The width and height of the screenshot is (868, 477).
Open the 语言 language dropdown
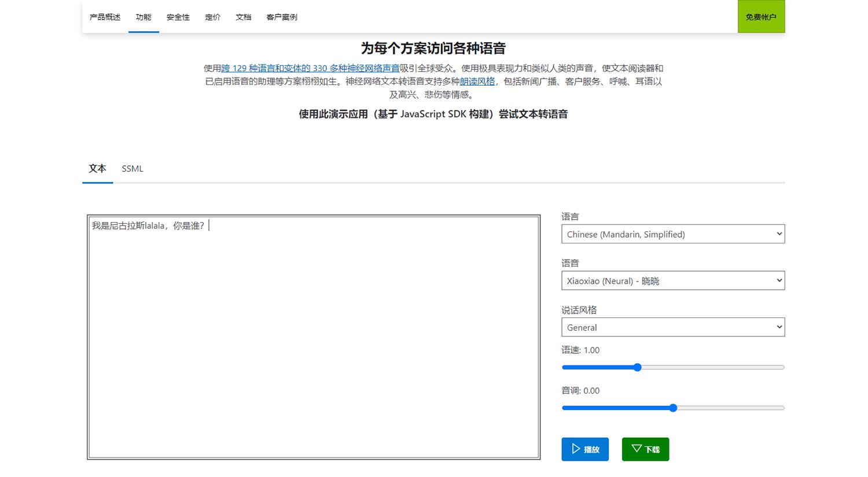(x=673, y=234)
